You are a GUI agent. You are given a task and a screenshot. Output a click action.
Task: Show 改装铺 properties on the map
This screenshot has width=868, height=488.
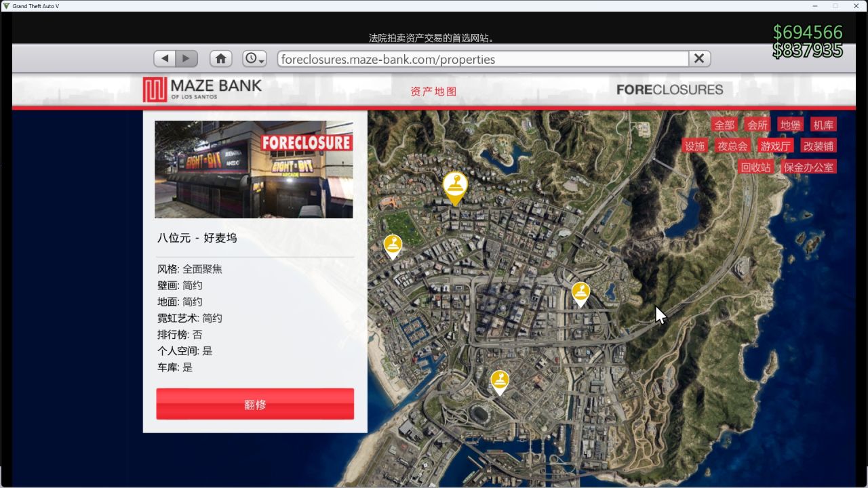pyautogui.click(x=818, y=146)
